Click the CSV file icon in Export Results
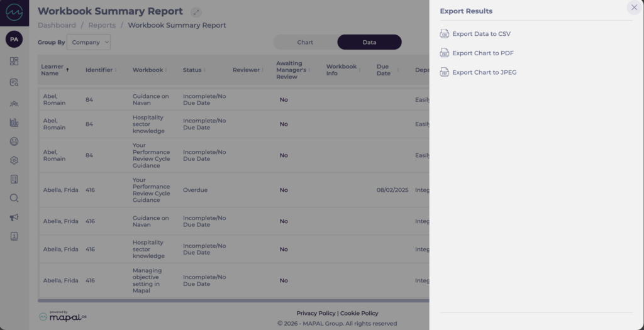644x330 pixels. (445, 34)
